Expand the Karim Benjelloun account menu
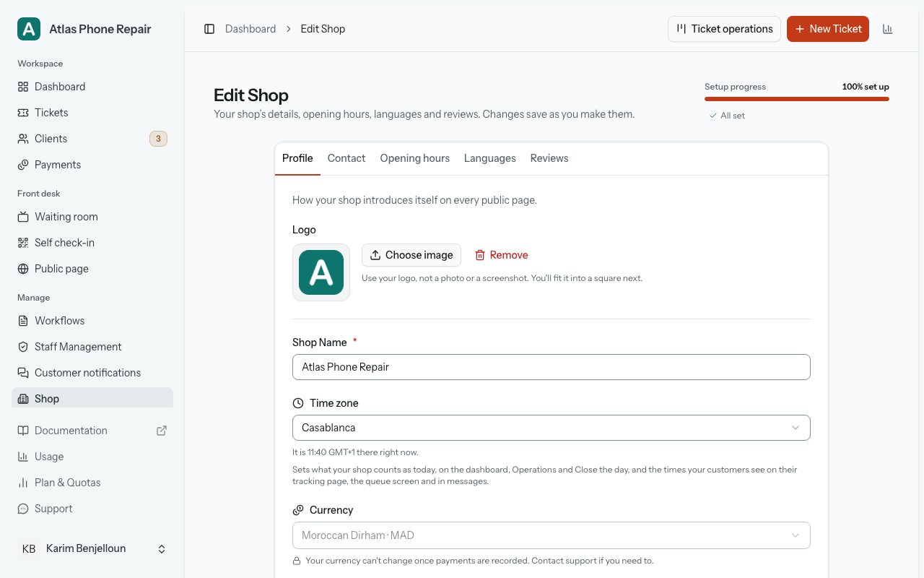The height and width of the screenshot is (578, 924). click(x=92, y=549)
